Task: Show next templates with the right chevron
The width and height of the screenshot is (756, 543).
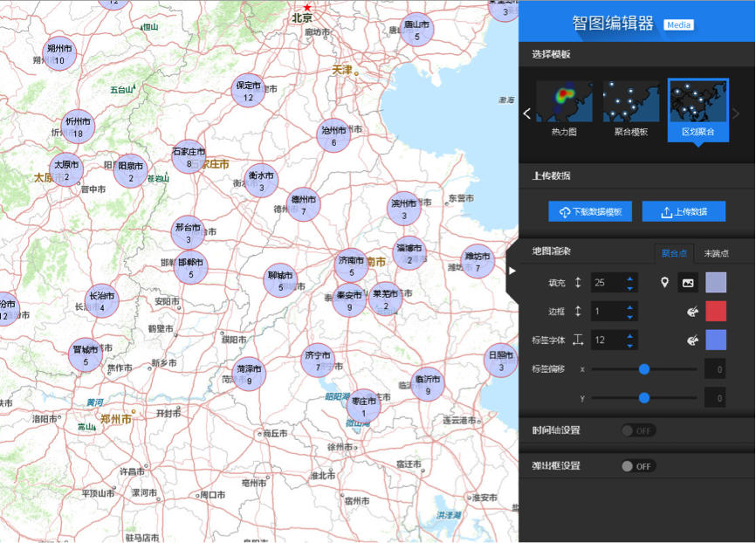Action: pos(736,113)
